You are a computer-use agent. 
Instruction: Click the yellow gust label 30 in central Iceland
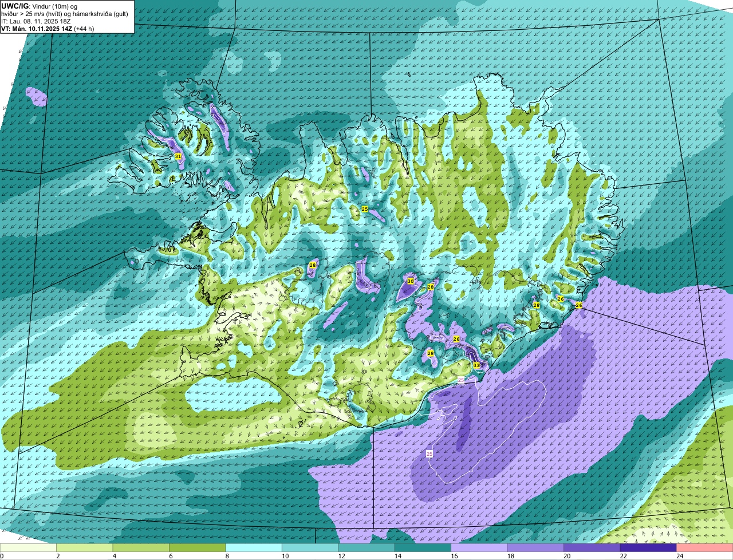(411, 281)
